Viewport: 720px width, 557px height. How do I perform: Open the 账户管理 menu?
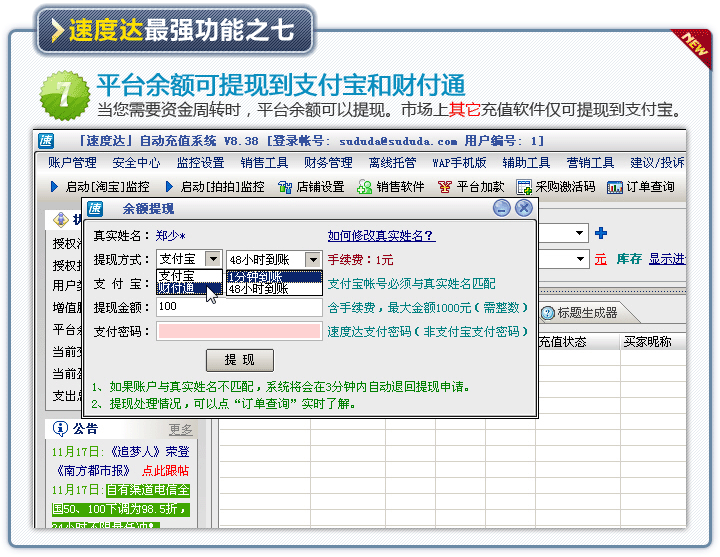click(72, 163)
